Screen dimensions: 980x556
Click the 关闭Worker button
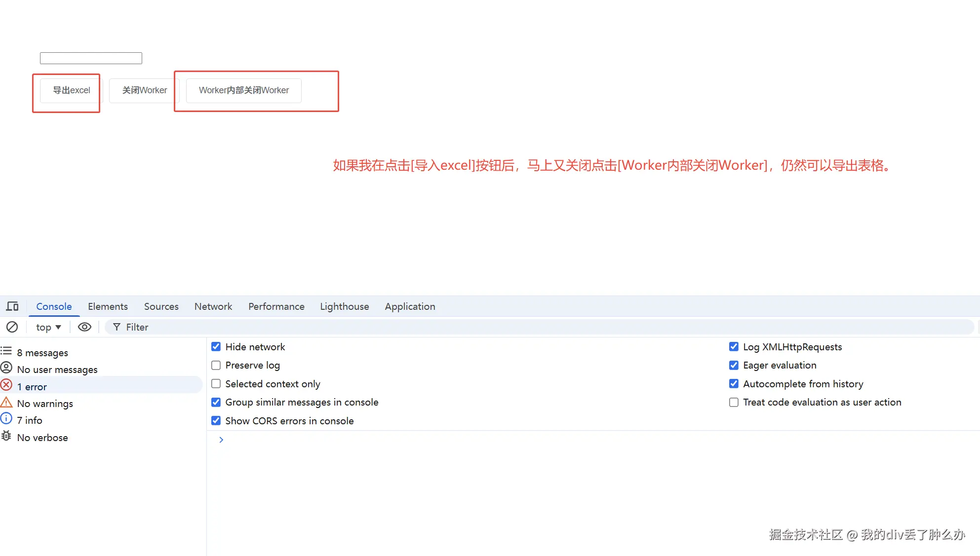144,90
